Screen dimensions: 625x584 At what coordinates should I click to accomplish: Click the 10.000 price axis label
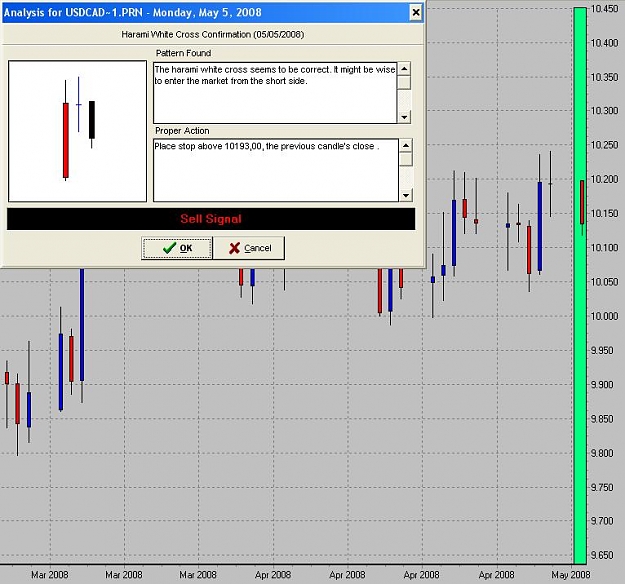tap(604, 316)
